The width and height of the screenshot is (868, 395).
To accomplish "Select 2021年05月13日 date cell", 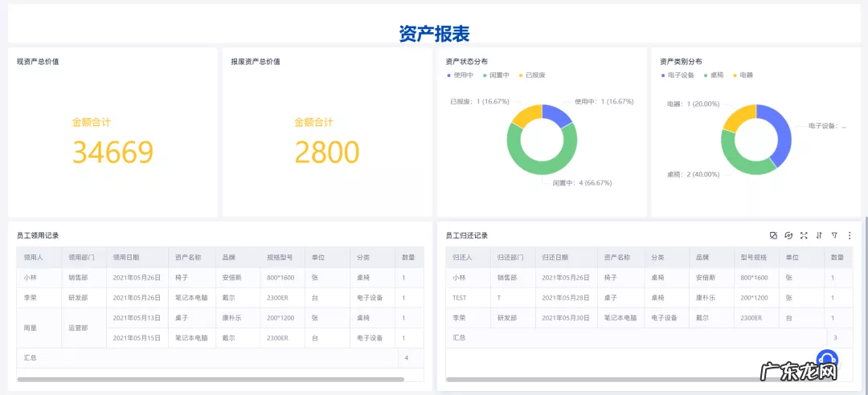I will [137, 318].
